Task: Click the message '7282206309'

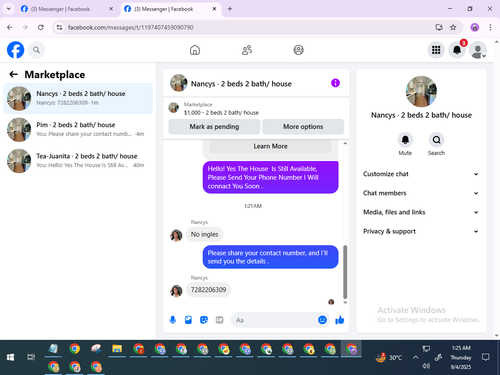Action: 208,290
